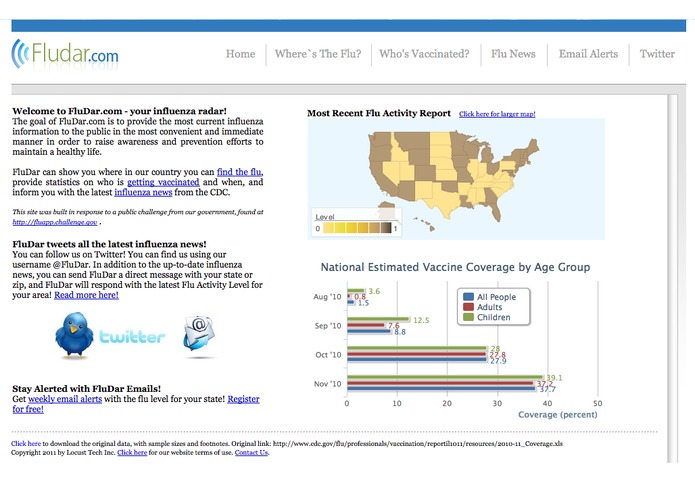
Task: Click the 'Adults' red legend swatch
Action: coord(468,307)
